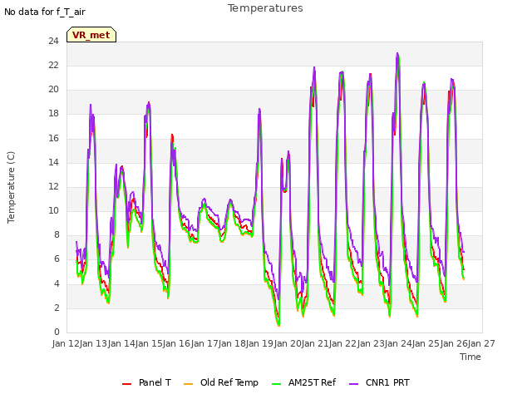The width and height of the screenshot is (532, 399).
Task: Click the VR_met annotation label
Action: point(91,35)
